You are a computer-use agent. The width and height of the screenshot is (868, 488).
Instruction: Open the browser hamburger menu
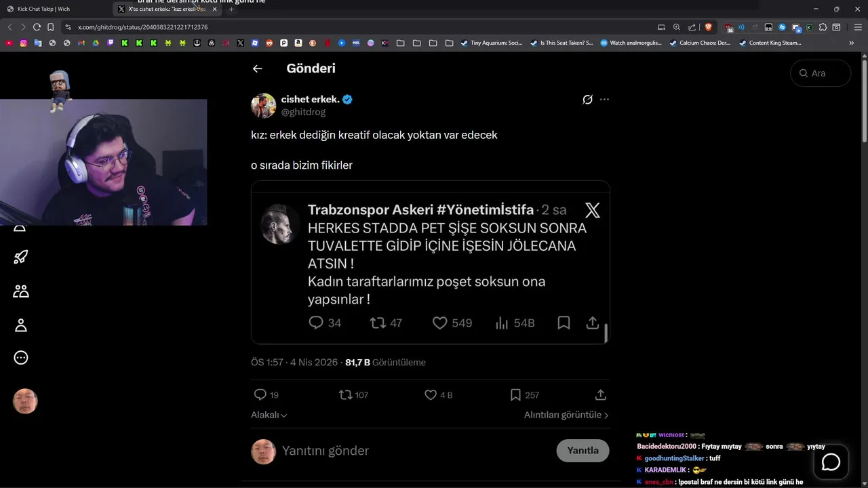pos(857,27)
